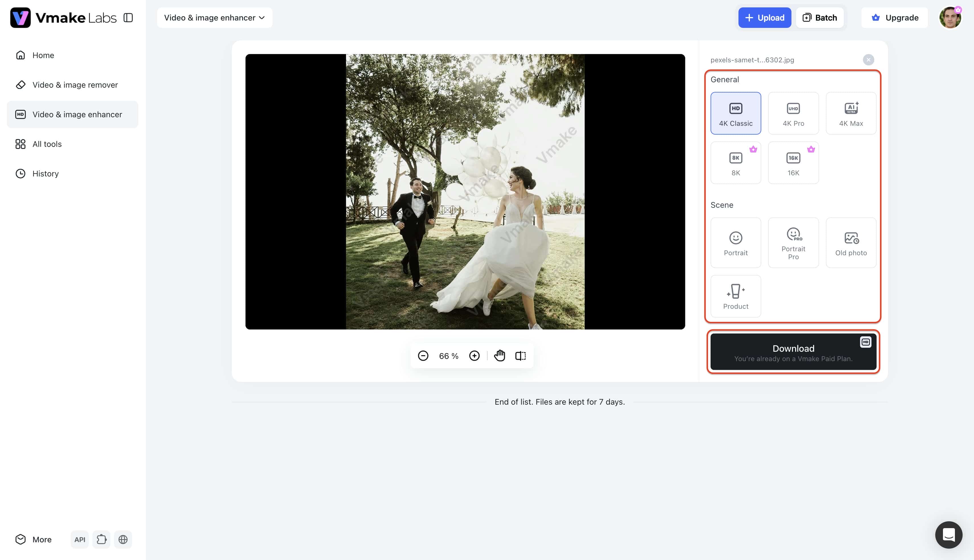The image size is (974, 560).
Task: Collapse the sidebar panel icon
Action: (128, 18)
